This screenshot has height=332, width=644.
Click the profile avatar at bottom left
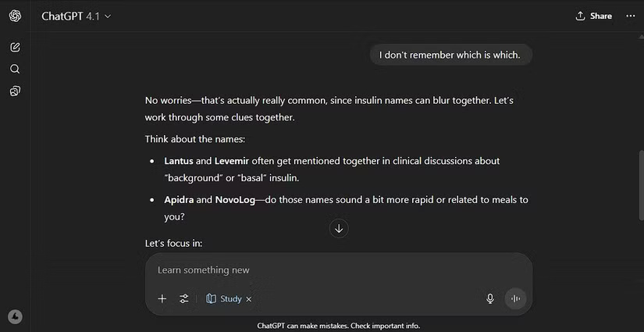pos(15,316)
